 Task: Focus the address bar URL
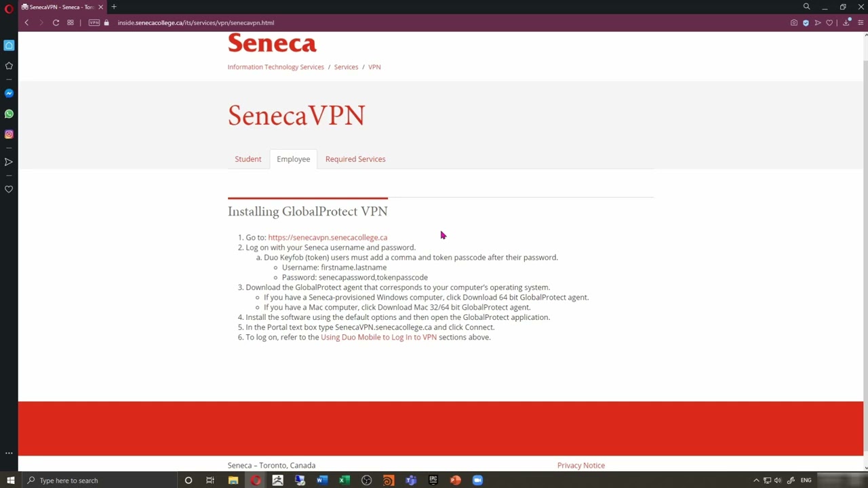click(195, 22)
